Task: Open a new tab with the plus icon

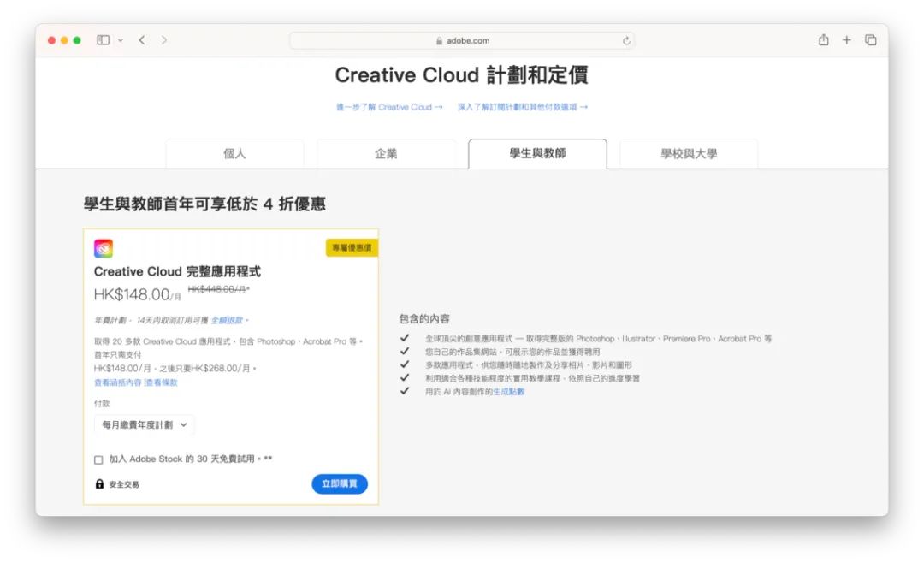Action: coord(847,40)
